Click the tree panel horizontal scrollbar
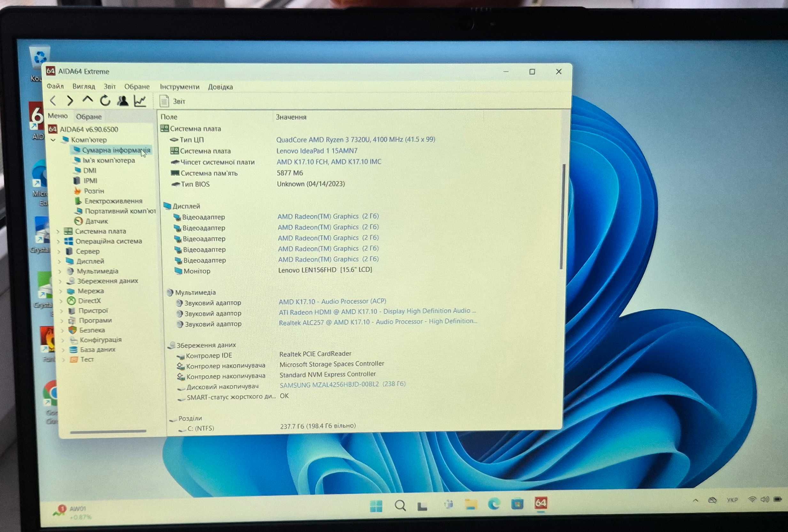 [x=108, y=431]
